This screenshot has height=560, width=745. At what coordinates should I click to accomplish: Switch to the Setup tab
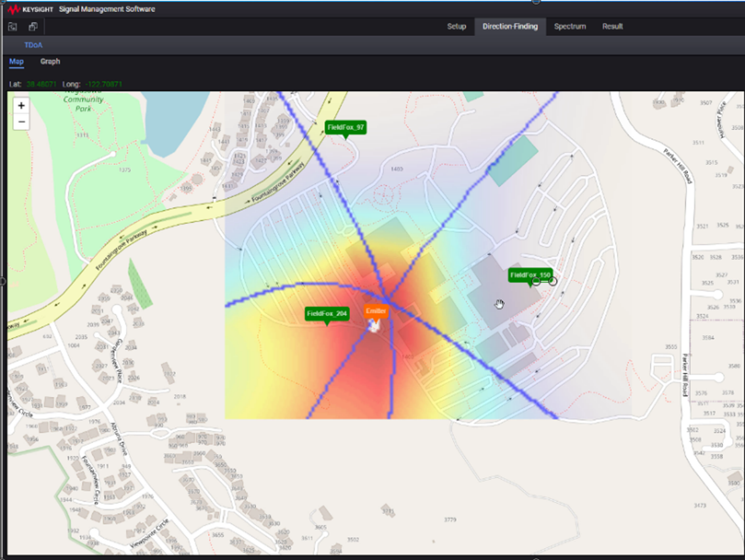[x=456, y=26]
